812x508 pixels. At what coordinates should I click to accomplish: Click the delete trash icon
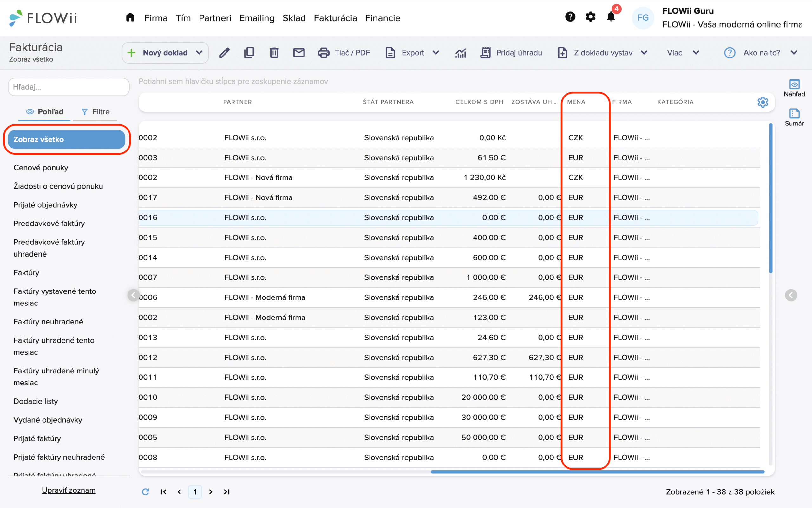(274, 53)
